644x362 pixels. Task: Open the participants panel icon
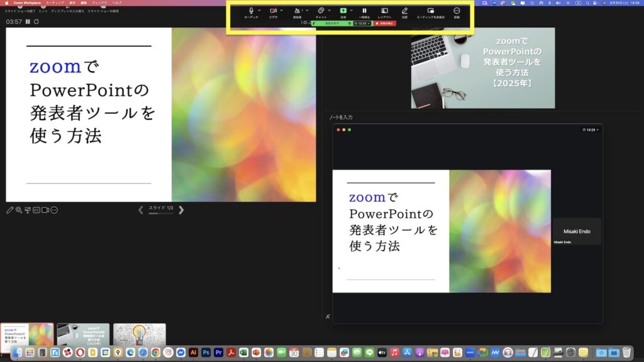pos(297,11)
